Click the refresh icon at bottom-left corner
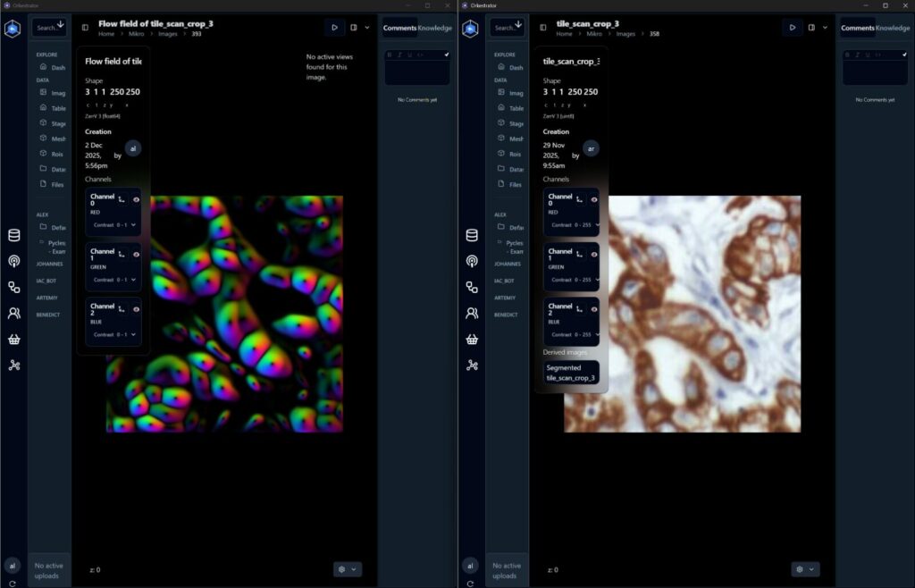This screenshot has height=588, width=915. pyautogui.click(x=13, y=583)
